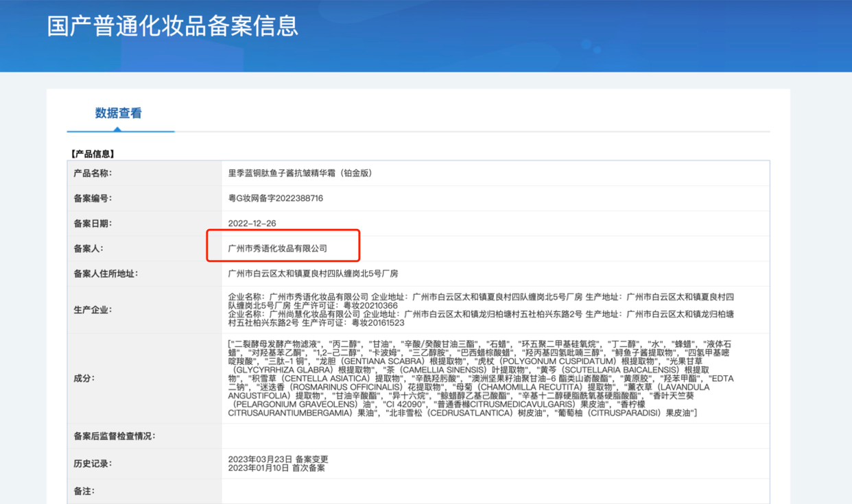Screen dimensions: 852x504
Task: Select the address value in 备案人住所地址 row
Action: point(313,274)
